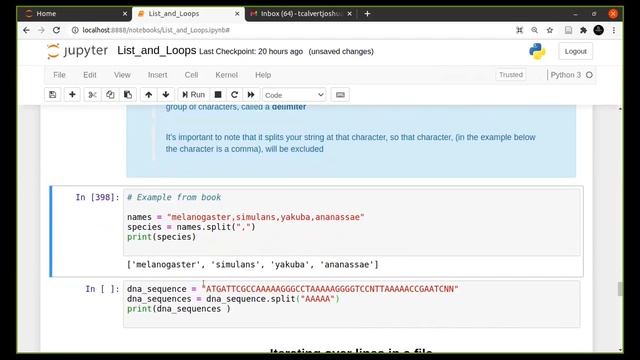Open the Edit menu
640x360 pixels.
[x=90, y=75]
